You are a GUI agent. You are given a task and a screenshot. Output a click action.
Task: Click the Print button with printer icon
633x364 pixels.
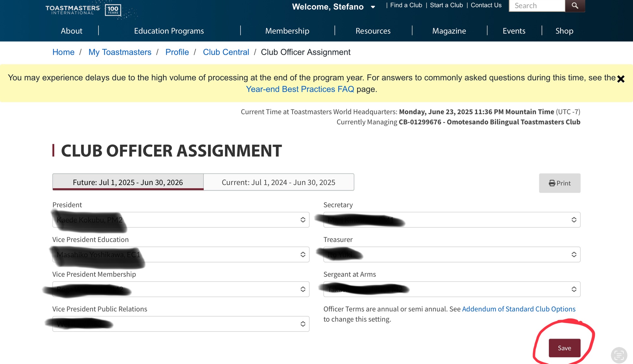[x=560, y=183]
